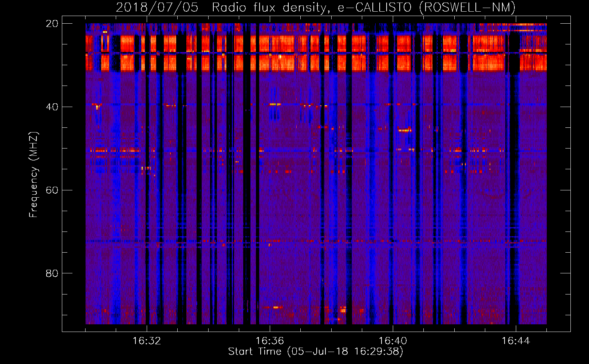Click the "16:36" time tick label
This screenshot has height=364, width=589.
270,341
